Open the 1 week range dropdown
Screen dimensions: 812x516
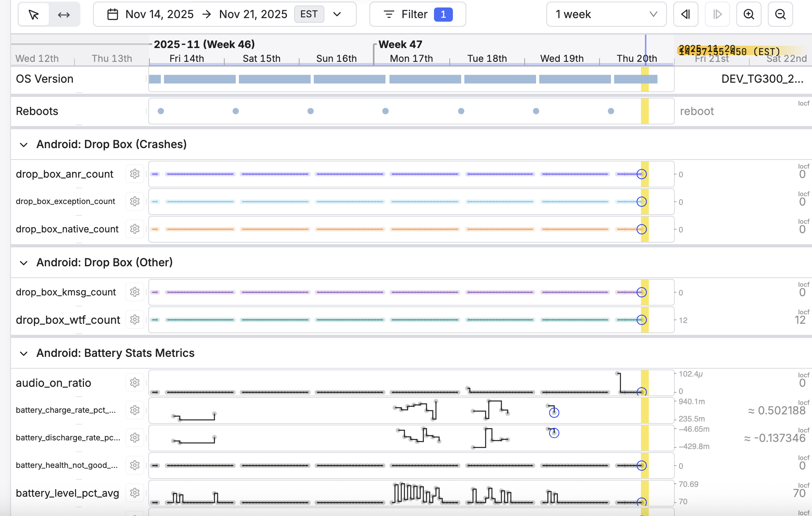pos(606,15)
